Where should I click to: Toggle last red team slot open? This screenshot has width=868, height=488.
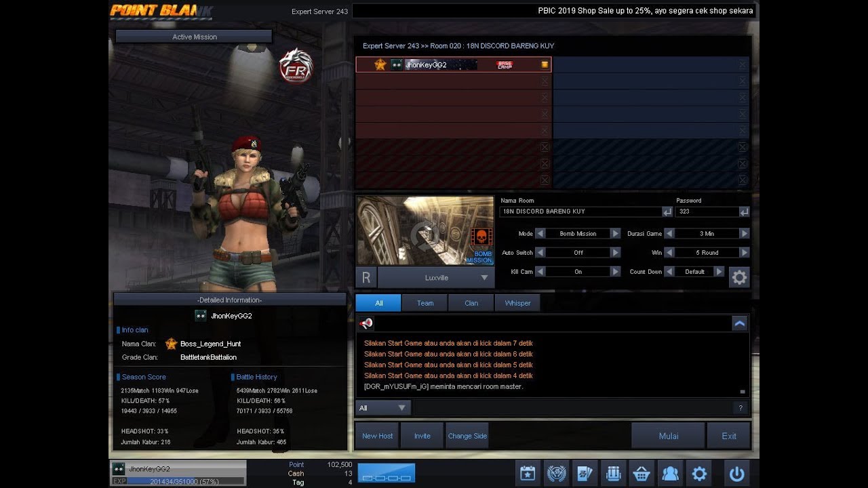[545, 180]
